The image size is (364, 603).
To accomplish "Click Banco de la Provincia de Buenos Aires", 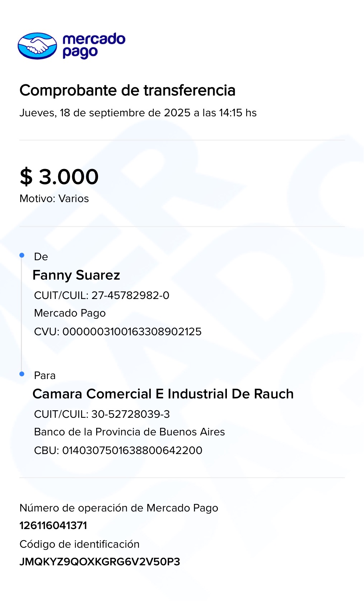I will [x=129, y=432].
